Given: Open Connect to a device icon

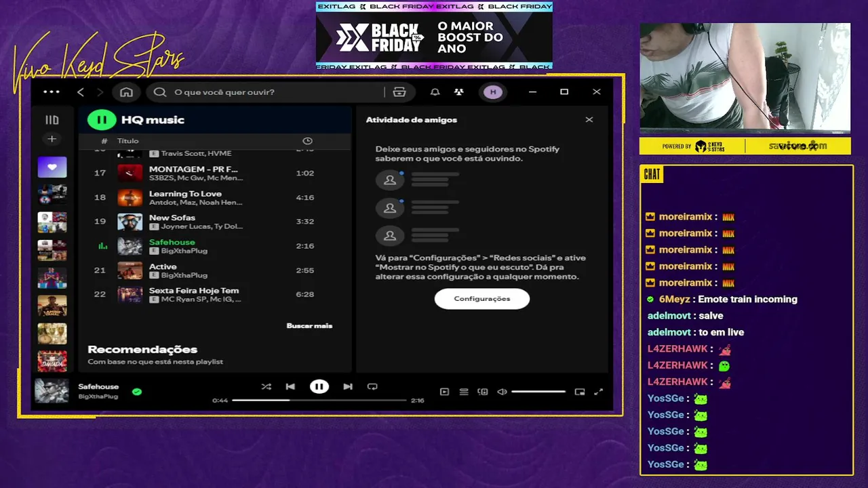Looking at the screenshot, I should pyautogui.click(x=483, y=392).
